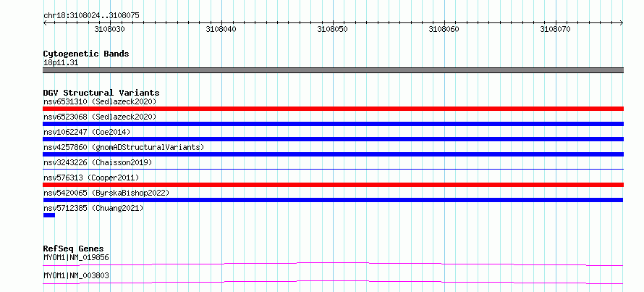Viewport: 644px width, 292px height.
Task: Click ruler position 3108030
Action: tap(110, 29)
